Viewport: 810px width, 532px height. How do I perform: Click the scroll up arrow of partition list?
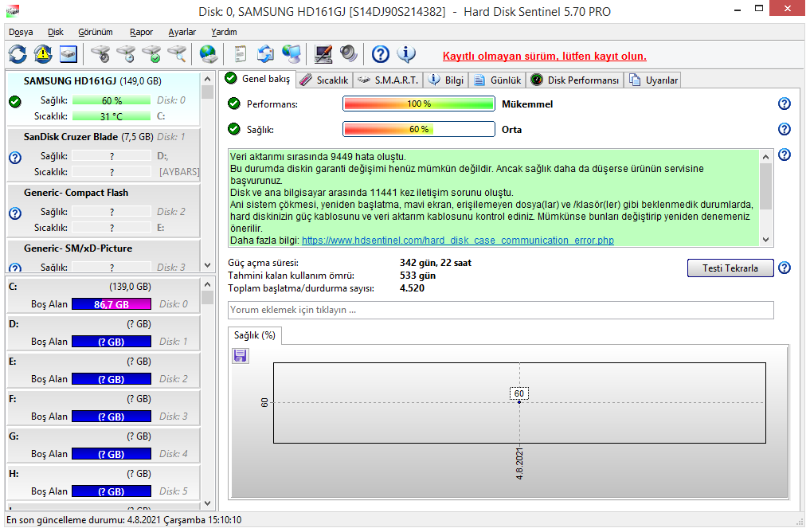tap(208, 284)
